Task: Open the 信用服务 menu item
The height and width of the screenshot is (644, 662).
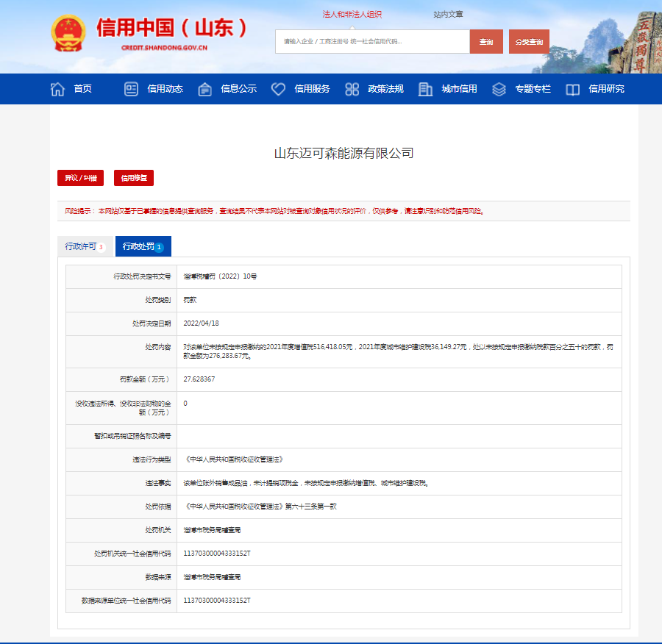Action: (x=312, y=89)
